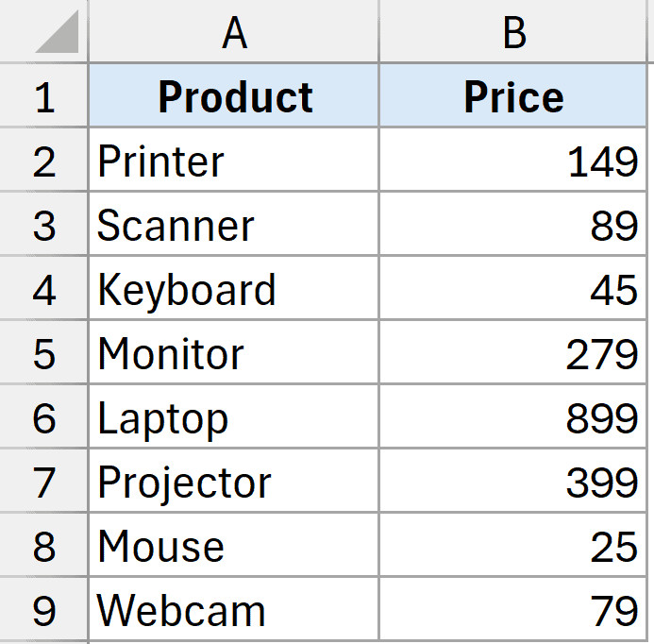Select the Monitor cell
The height and width of the screenshot is (644, 654).
[x=234, y=354]
